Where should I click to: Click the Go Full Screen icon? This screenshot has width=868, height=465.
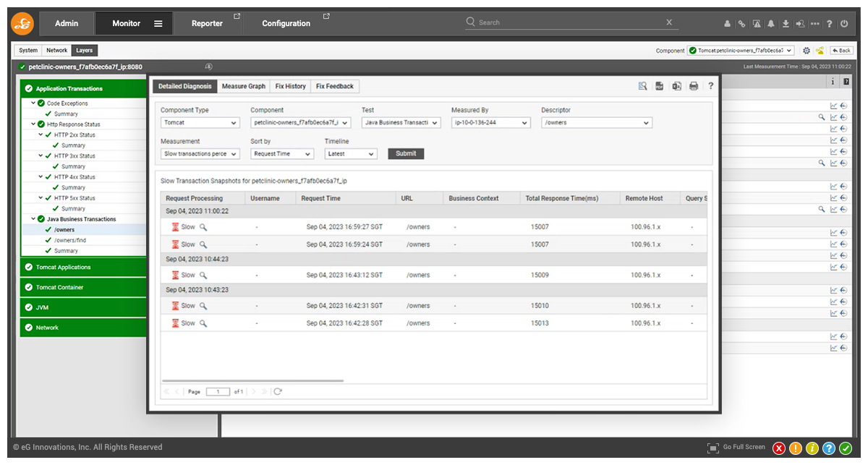tap(713, 448)
